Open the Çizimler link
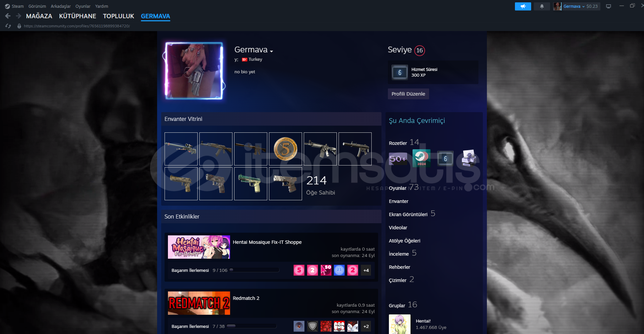 coord(401,280)
